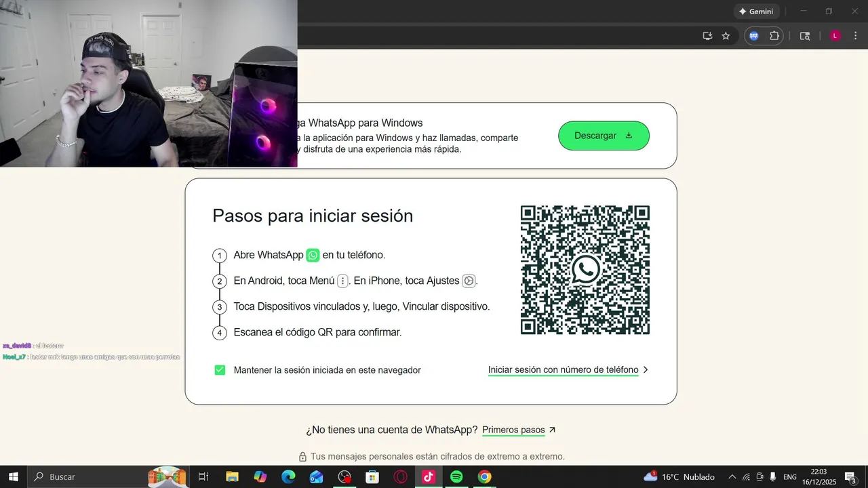This screenshot has height=488, width=868.
Task: Open Microsoft Edge from the taskbar
Action: 288,476
